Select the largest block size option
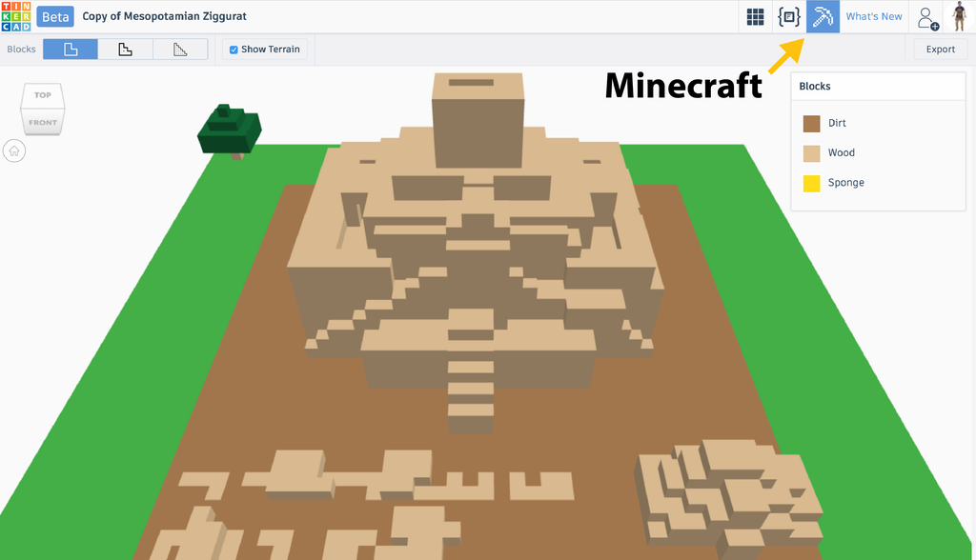Screen dimensions: 976x560 point(71,50)
